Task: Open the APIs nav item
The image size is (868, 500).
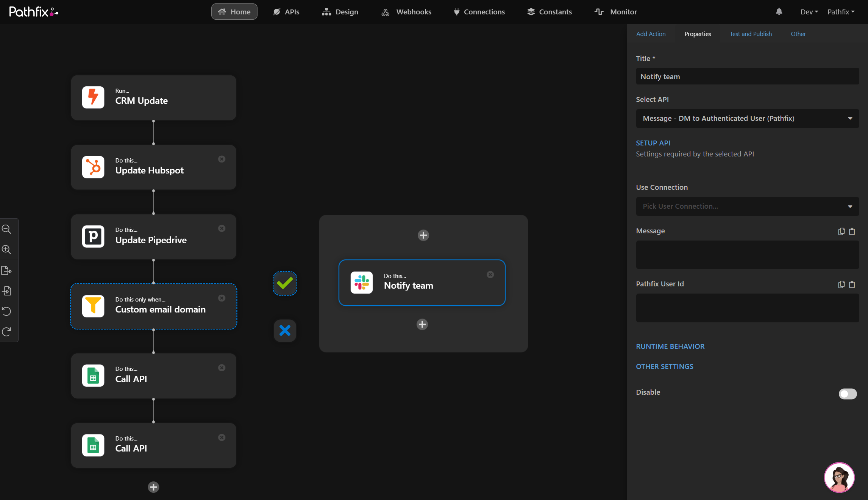Action: (x=286, y=12)
